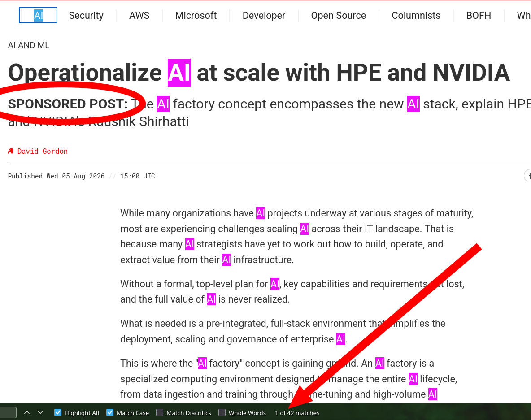Focus the find bar search field
Viewport: 531px width, 420px height.
(8, 412)
